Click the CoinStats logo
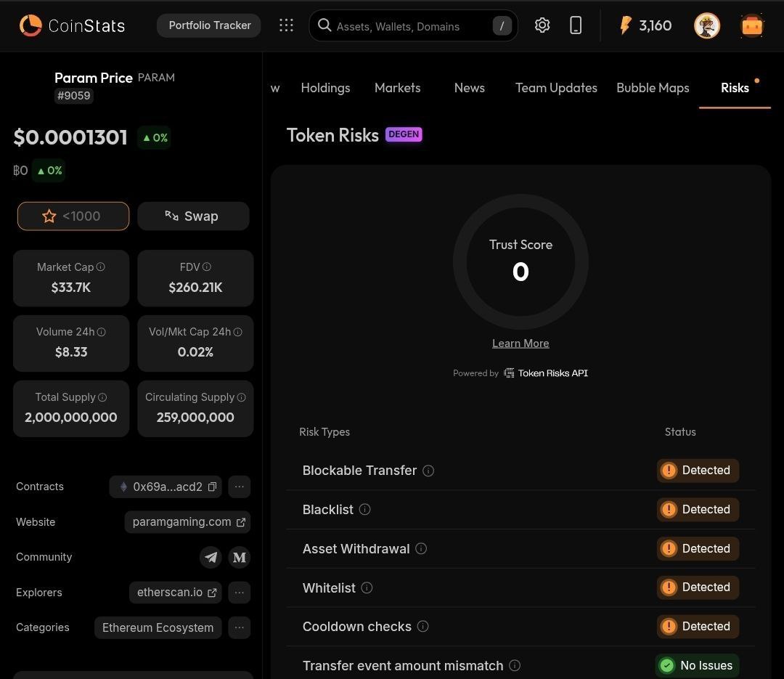 (72, 25)
